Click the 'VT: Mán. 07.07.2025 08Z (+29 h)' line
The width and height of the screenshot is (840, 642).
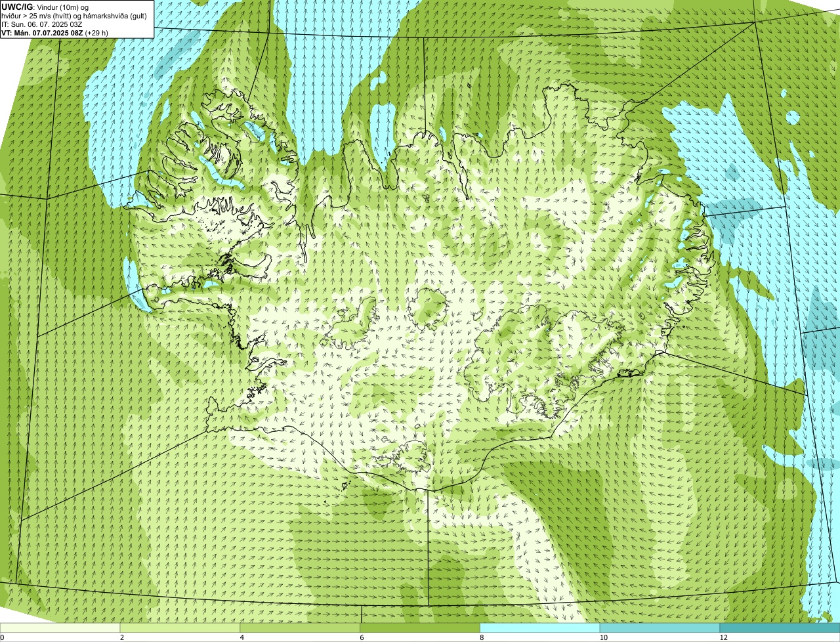point(55,32)
